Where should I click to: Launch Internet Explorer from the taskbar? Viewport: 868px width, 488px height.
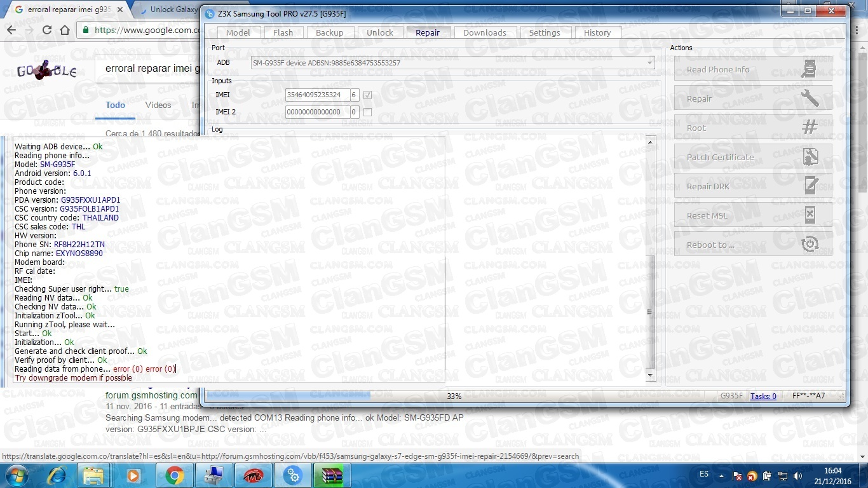click(56, 475)
